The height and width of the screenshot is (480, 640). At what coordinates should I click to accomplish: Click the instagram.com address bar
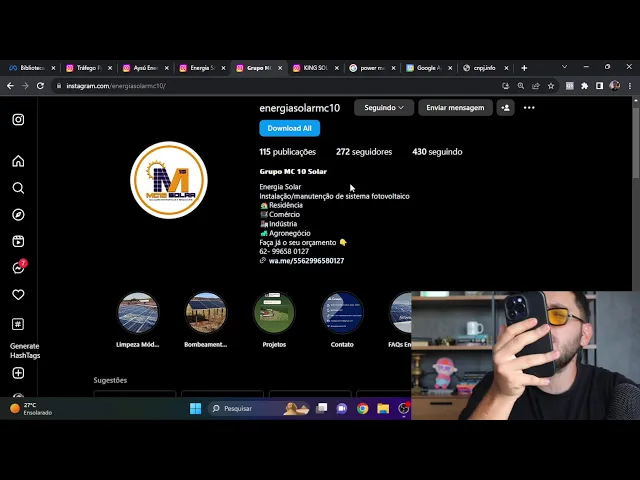[x=278, y=86]
